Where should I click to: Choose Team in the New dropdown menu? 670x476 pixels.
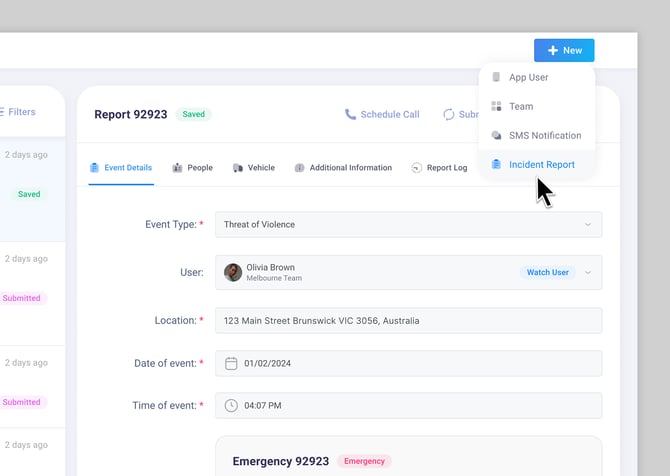(537, 106)
